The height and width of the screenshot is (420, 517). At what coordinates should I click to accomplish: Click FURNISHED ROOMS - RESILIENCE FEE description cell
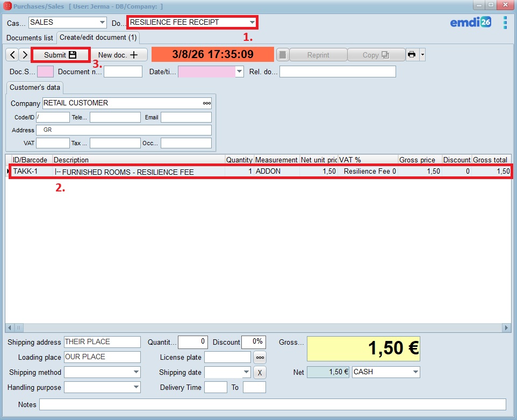point(139,172)
